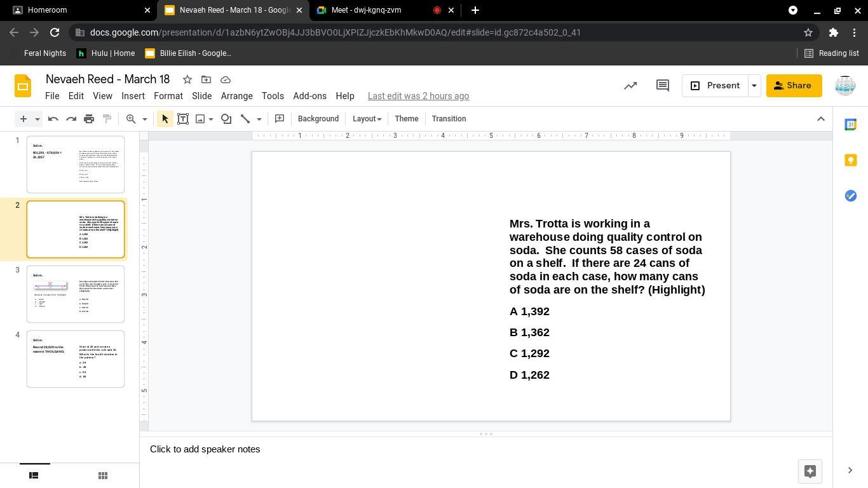This screenshot has width=868, height=488.
Task: Expand the Layout dropdown
Action: [367, 119]
